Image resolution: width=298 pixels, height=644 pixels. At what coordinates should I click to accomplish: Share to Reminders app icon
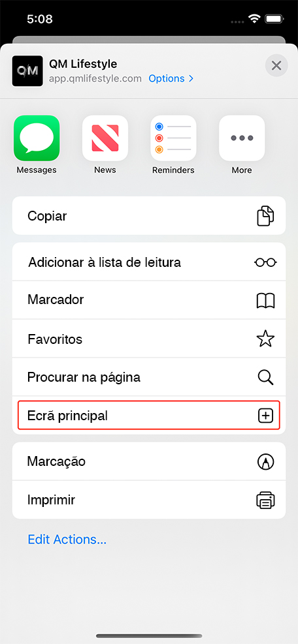pos(173,138)
